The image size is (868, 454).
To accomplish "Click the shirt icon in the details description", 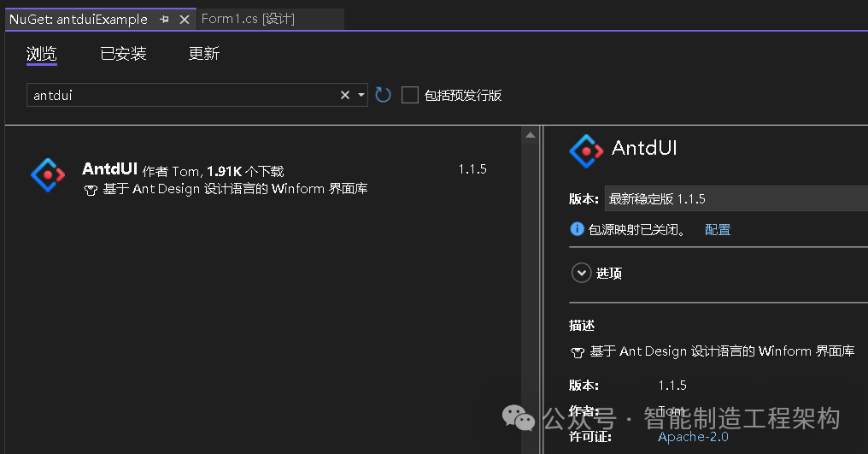I will [x=578, y=352].
